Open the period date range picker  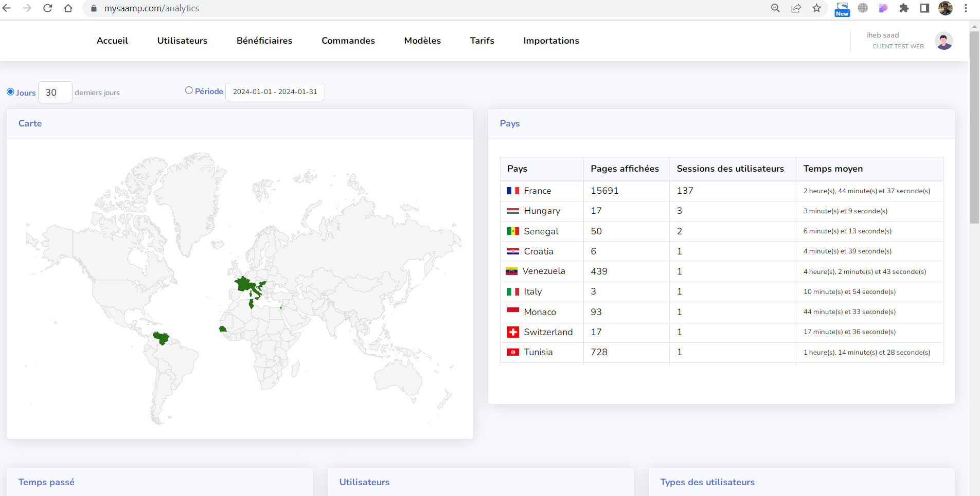275,92
